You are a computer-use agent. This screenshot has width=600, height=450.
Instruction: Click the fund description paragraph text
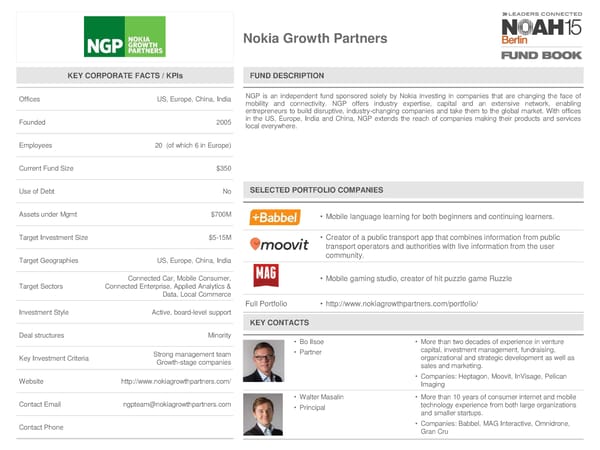tap(413, 111)
